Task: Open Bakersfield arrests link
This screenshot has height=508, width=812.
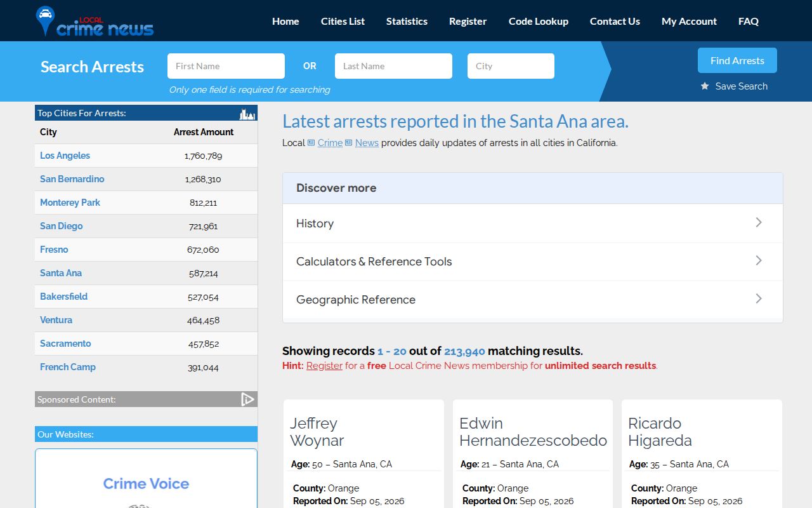Action: (x=63, y=297)
